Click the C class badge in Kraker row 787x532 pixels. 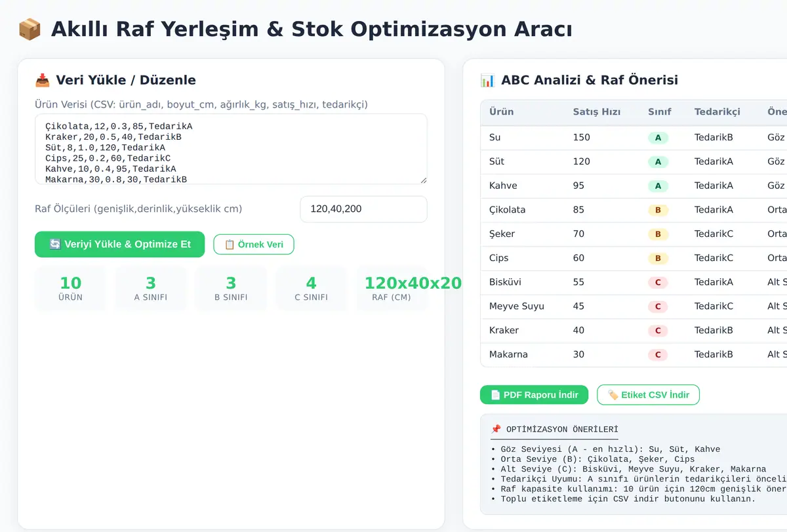click(658, 331)
